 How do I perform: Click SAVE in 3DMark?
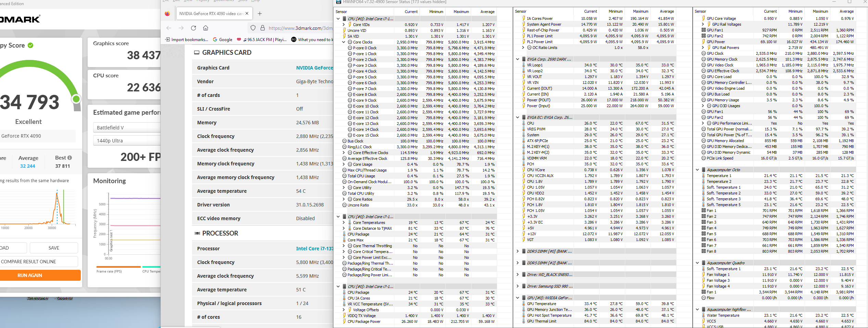[54, 248]
